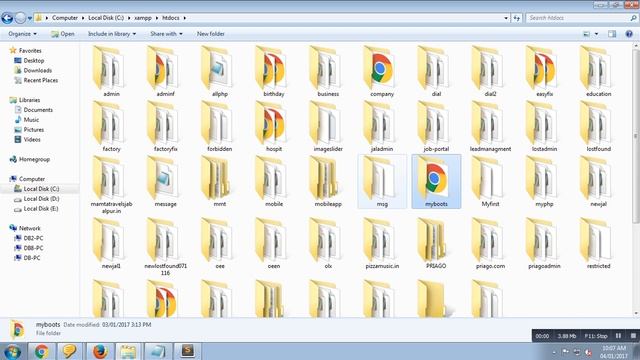Open Chrome from the taskbar
The image size is (640, 360).
(41, 351)
